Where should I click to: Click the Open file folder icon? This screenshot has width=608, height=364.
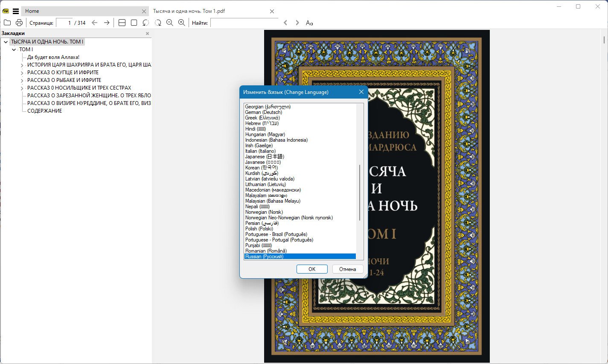7,23
